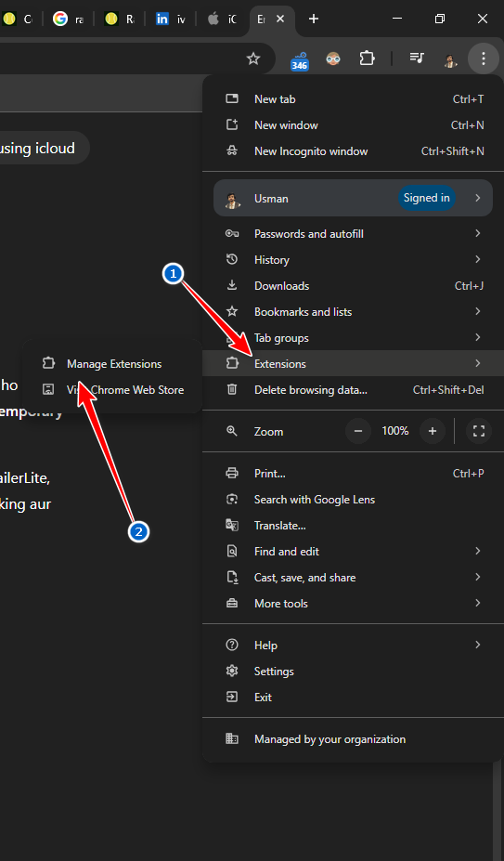The width and height of the screenshot is (504, 861).
Task: Click the glasses-face extension icon
Action: click(333, 59)
